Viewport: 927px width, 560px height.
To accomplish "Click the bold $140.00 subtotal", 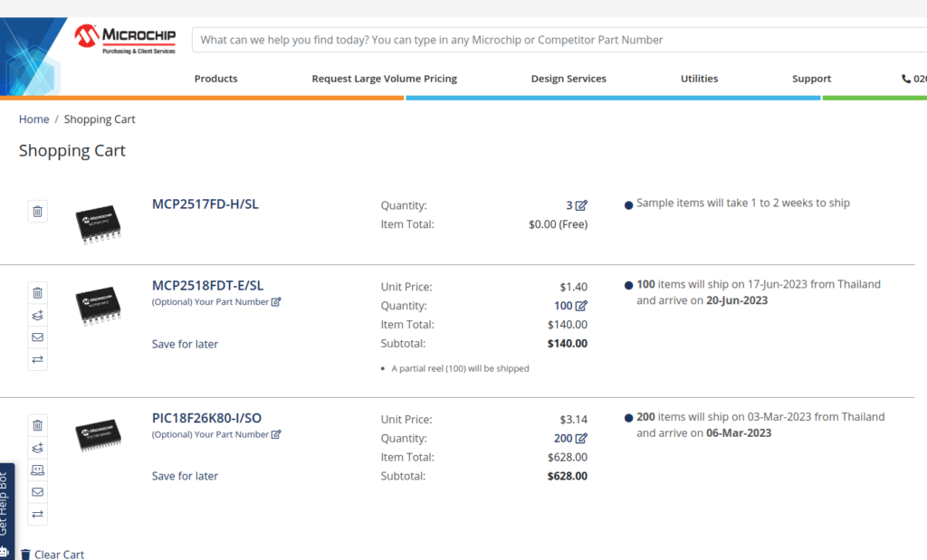I will 568,344.
